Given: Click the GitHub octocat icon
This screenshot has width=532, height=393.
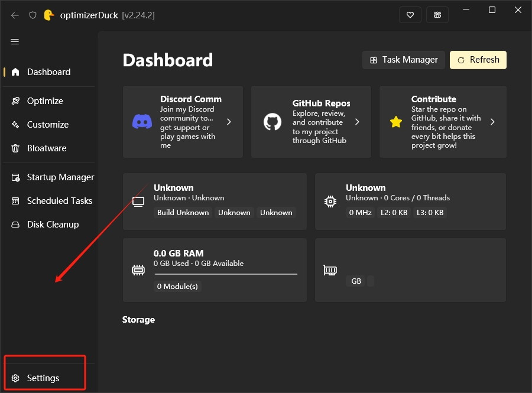Looking at the screenshot, I should (273, 122).
